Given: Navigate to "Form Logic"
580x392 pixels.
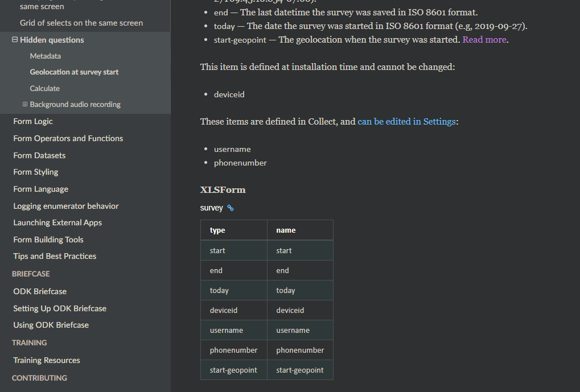Looking at the screenshot, I should pos(32,121).
